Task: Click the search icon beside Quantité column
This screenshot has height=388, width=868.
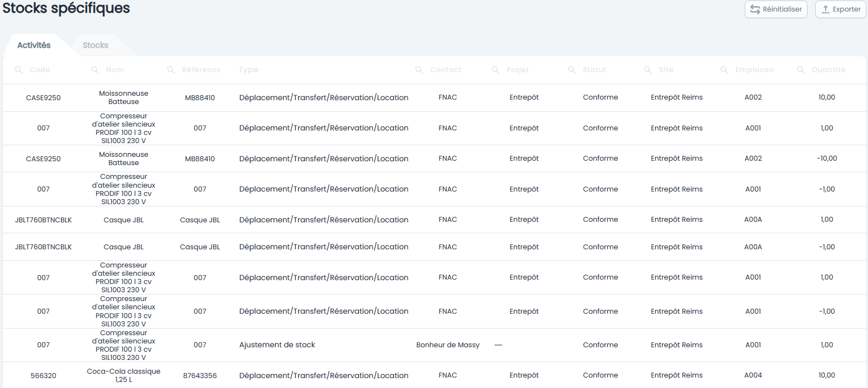Action: pyautogui.click(x=801, y=70)
